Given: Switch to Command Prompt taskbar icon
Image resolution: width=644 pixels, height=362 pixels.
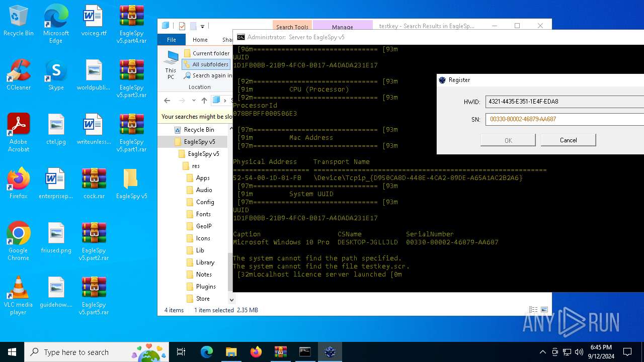Looking at the screenshot, I should point(305,352).
